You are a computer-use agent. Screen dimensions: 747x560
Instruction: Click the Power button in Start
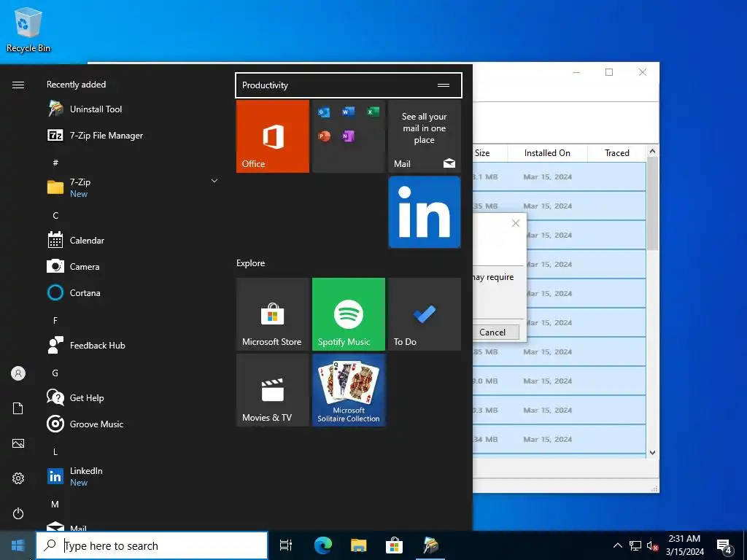click(18, 513)
